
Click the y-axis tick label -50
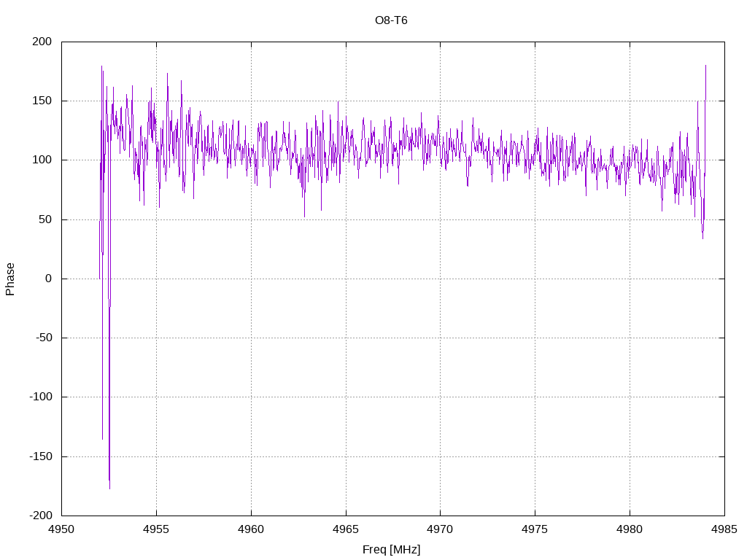43,338
